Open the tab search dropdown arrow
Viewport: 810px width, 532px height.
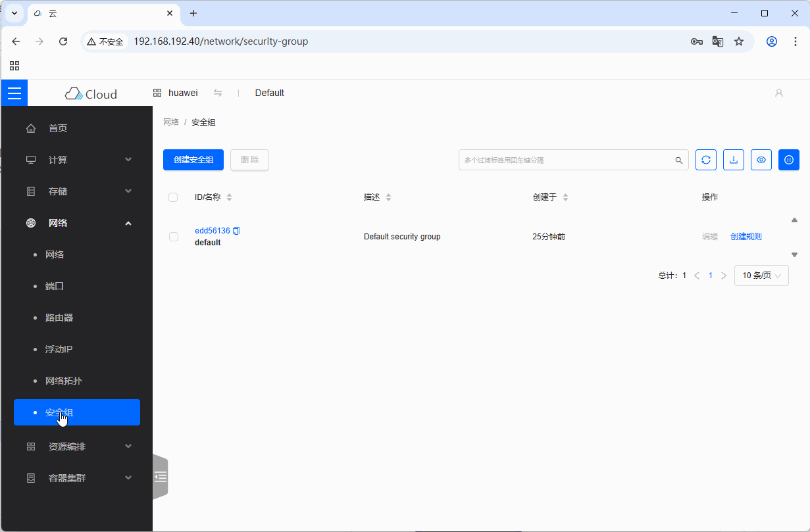point(14,13)
